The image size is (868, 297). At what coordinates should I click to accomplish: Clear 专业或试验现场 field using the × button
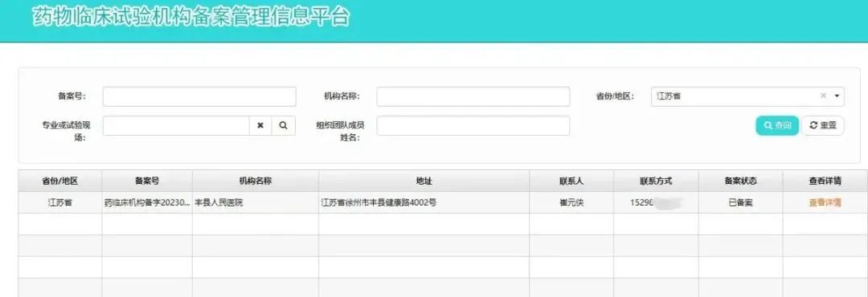tap(260, 125)
